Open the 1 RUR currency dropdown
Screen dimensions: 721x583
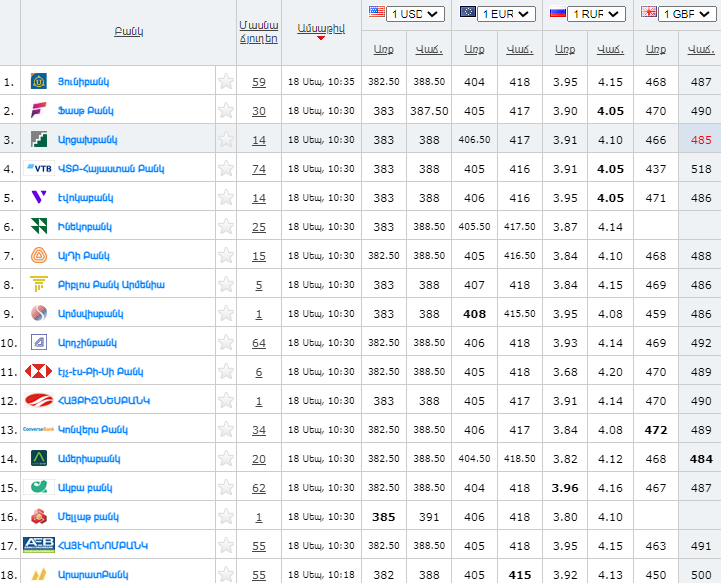coord(596,14)
